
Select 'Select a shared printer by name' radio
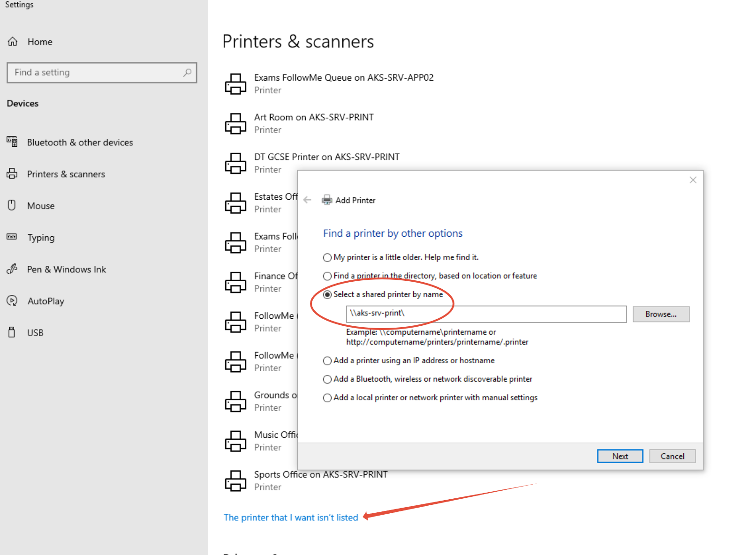(327, 294)
